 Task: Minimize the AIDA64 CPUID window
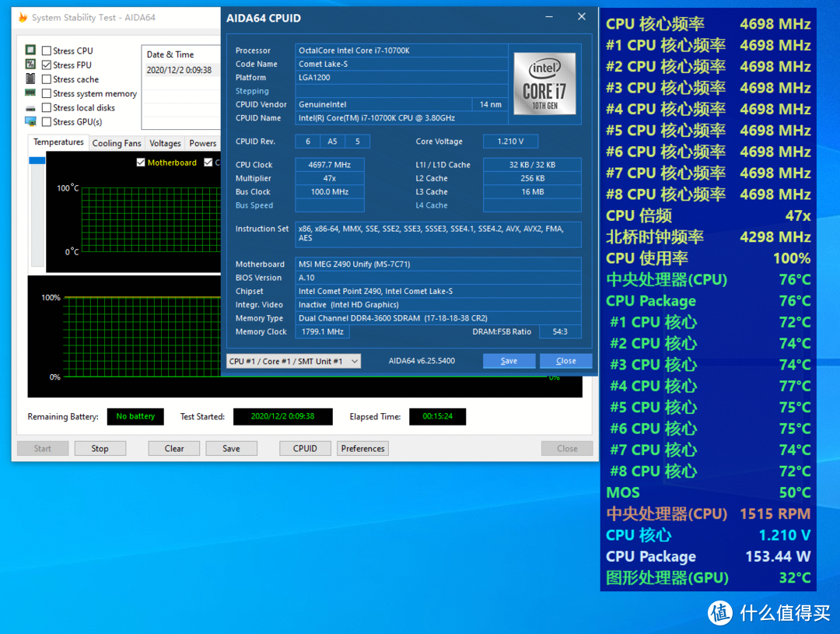tap(549, 17)
